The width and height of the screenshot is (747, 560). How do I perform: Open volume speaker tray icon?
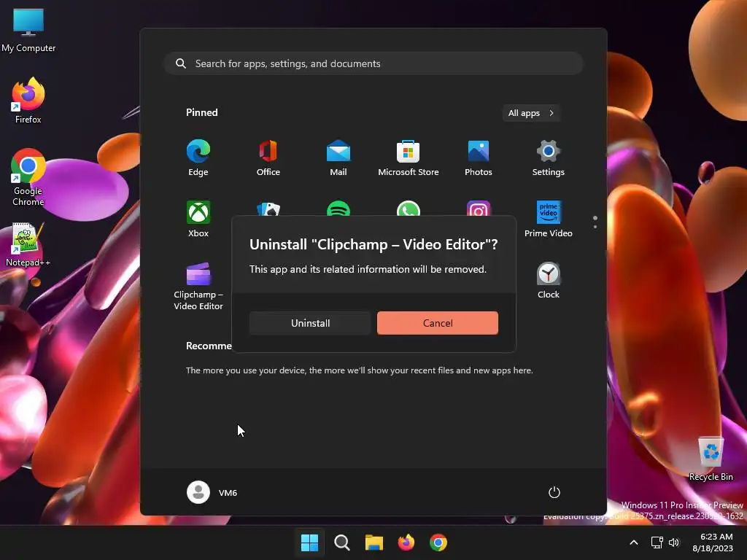[x=674, y=542]
